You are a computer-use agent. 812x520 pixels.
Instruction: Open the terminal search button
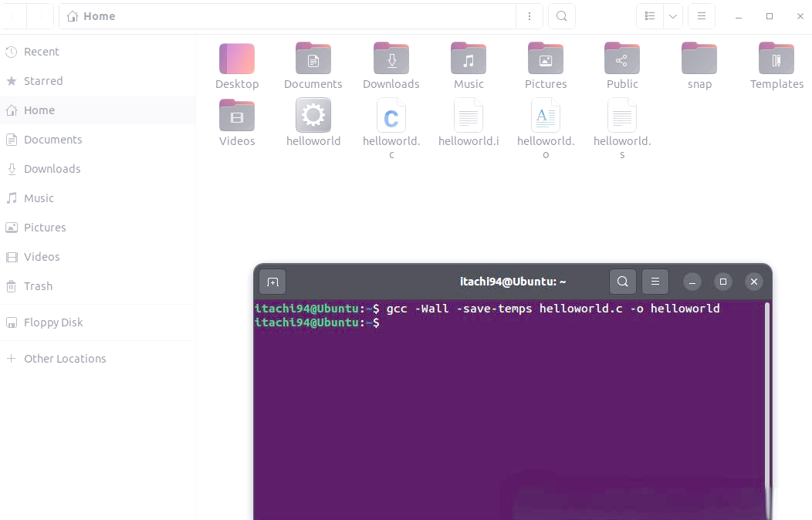622,282
